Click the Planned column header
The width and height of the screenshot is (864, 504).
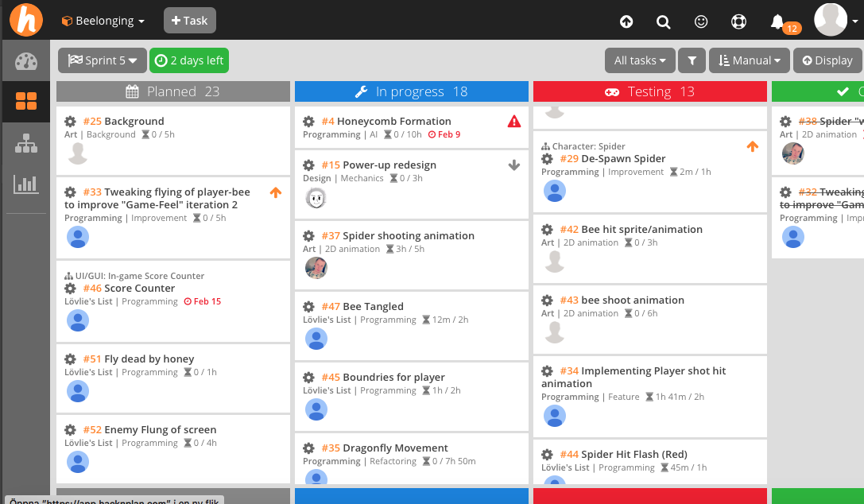[x=173, y=91]
